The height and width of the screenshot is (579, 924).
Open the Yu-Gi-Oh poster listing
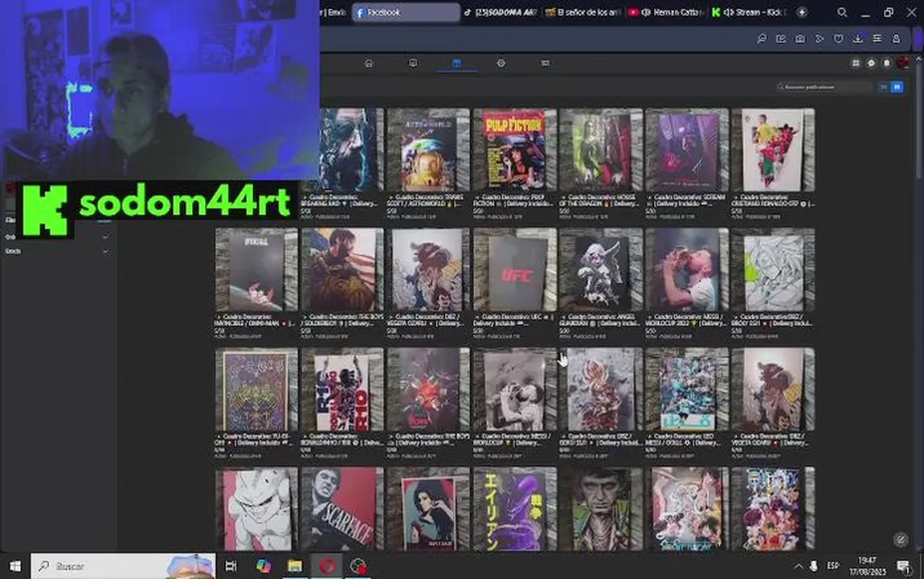256,389
